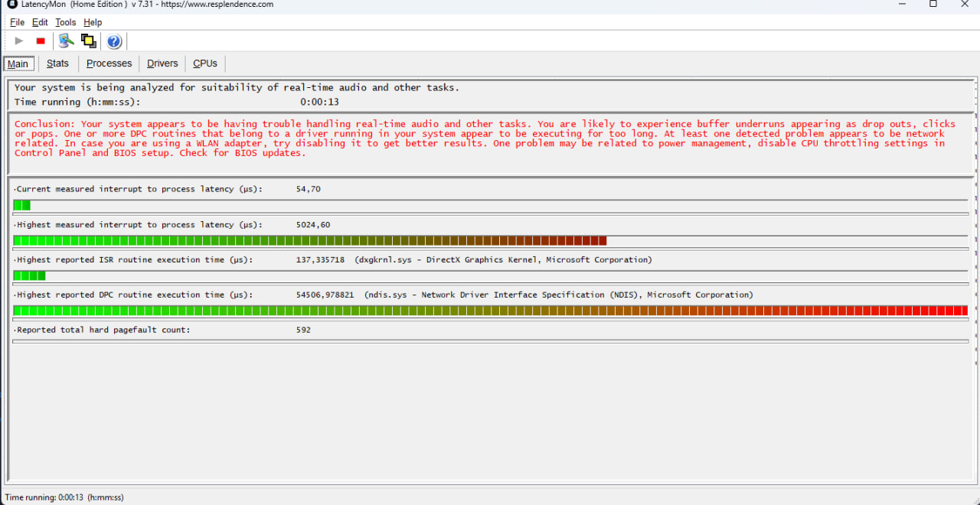Screen dimensions: 980x505
Task: Click "Your system is being analyzed" message
Action: click(x=237, y=87)
